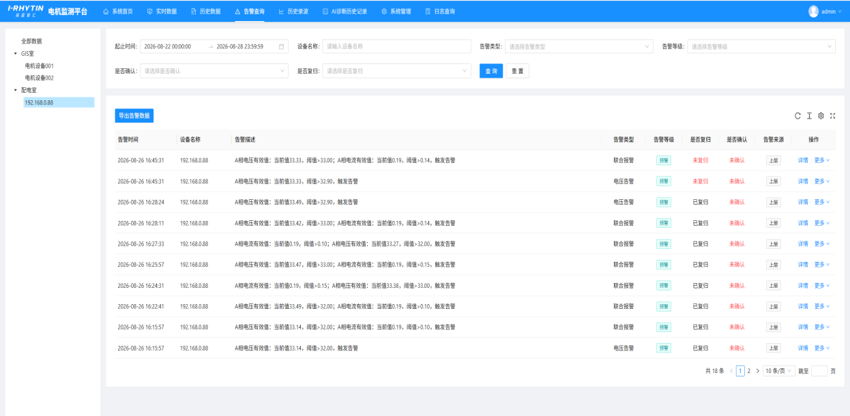The image size is (850, 416).
Task: Click the 告警类型 column header
Action: coord(623,139)
